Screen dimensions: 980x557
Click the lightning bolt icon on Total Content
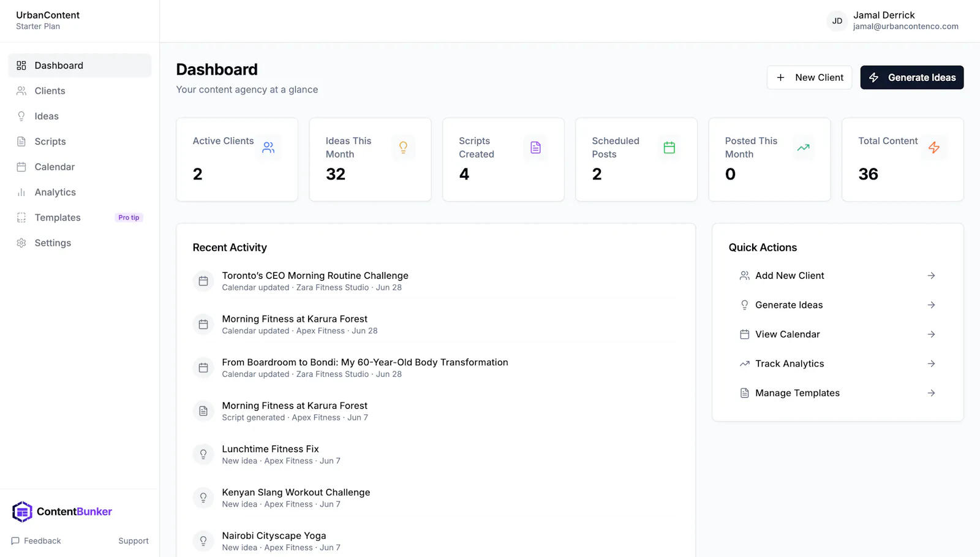934,148
